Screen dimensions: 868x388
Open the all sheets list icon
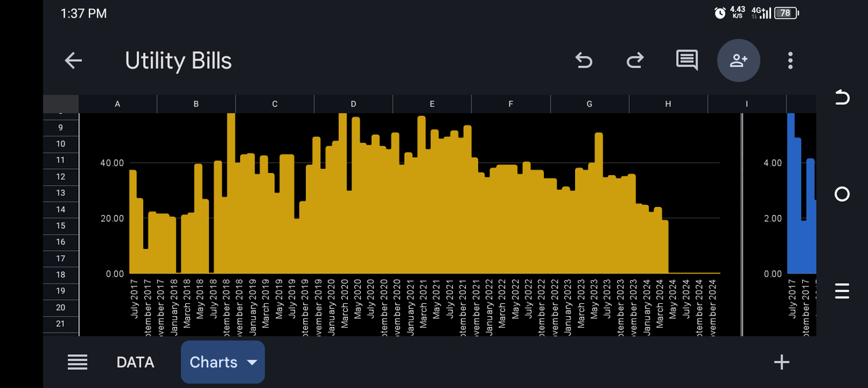tap(77, 362)
